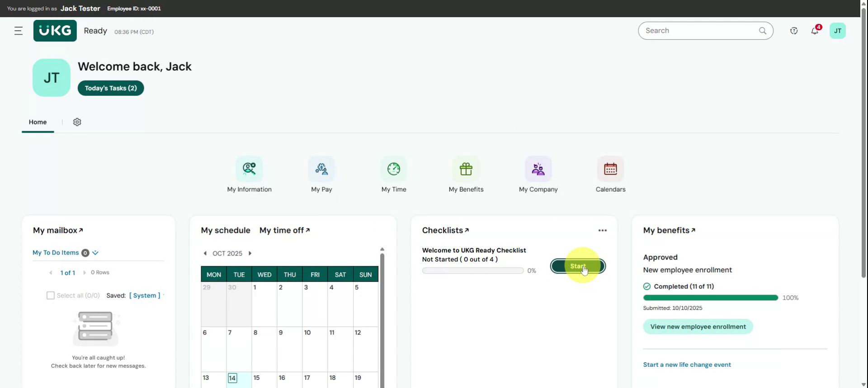Select October 1 calendar cell
868x388 pixels.
tap(264, 304)
